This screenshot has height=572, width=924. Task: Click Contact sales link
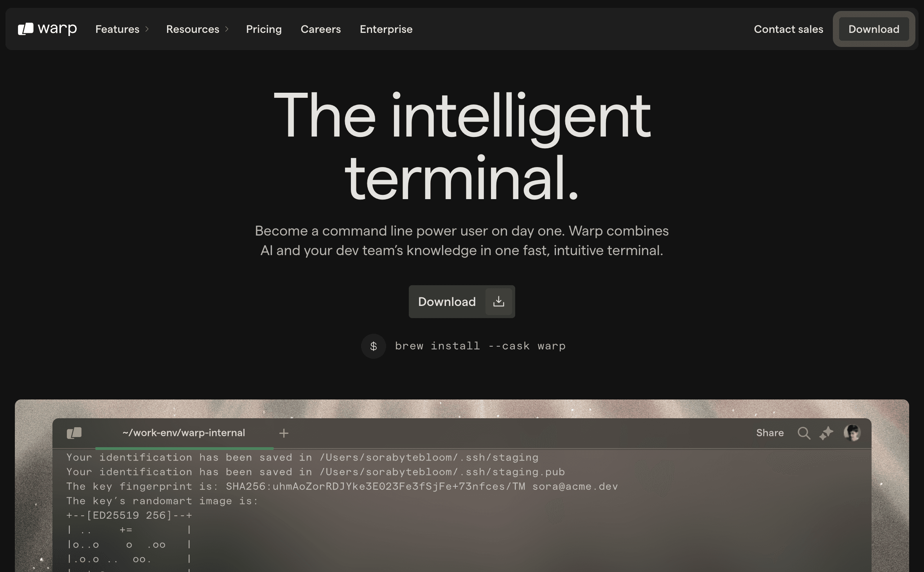click(x=788, y=29)
